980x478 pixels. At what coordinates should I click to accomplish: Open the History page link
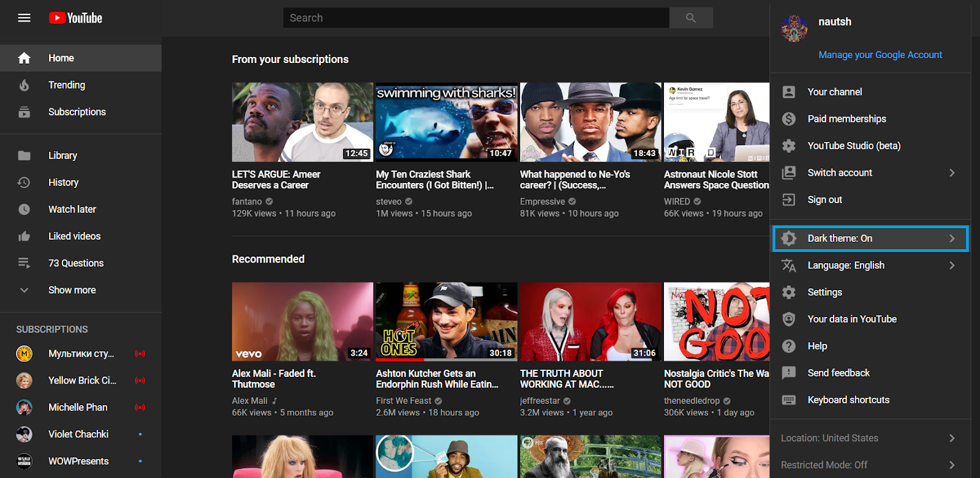[81, 182]
